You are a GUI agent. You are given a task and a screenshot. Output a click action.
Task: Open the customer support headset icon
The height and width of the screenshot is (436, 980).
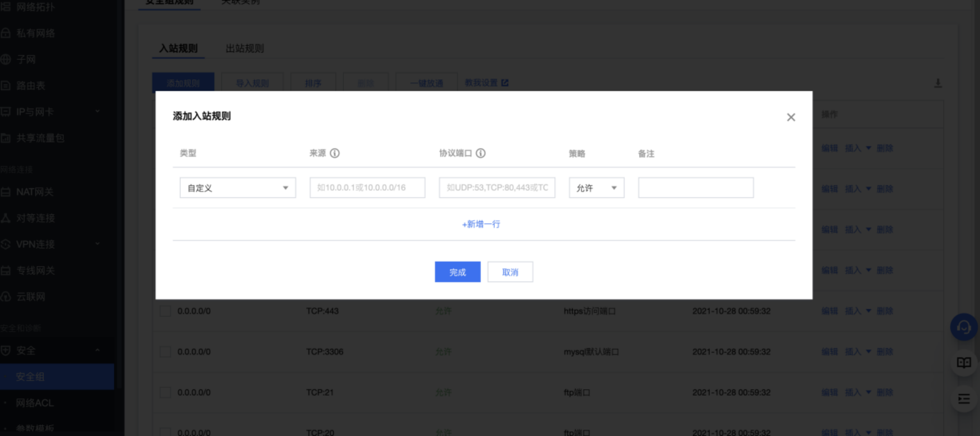coord(964,327)
